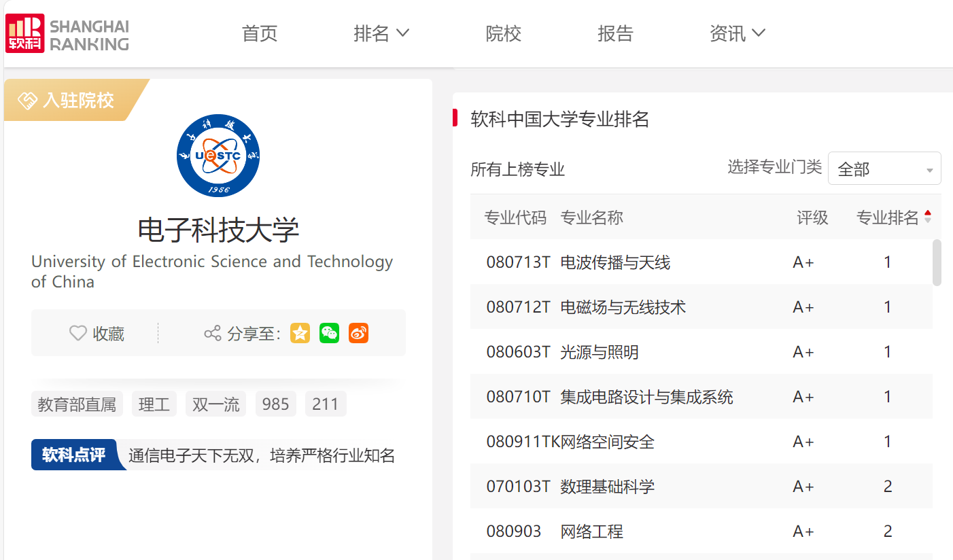Click major code 080603T
Image resolution: width=953 pixels, height=560 pixels.
point(518,352)
